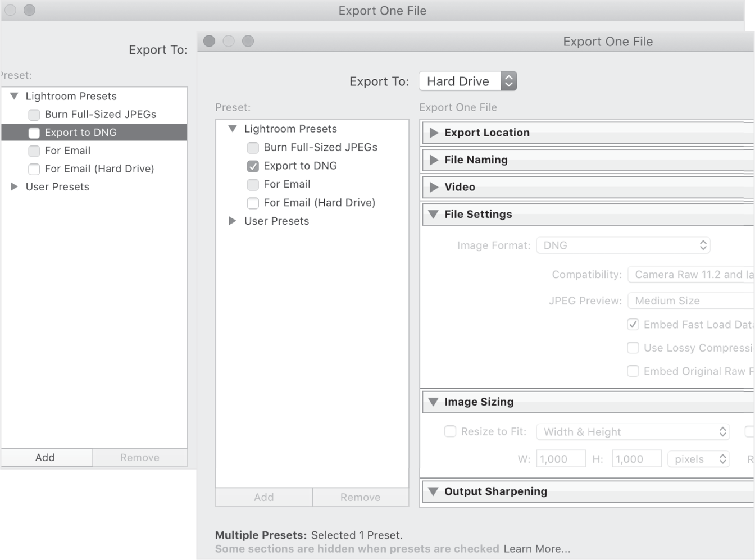Check For Email preset in back window
Image resolution: width=755 pixels, height=560 pixels.
coord(34,151)
